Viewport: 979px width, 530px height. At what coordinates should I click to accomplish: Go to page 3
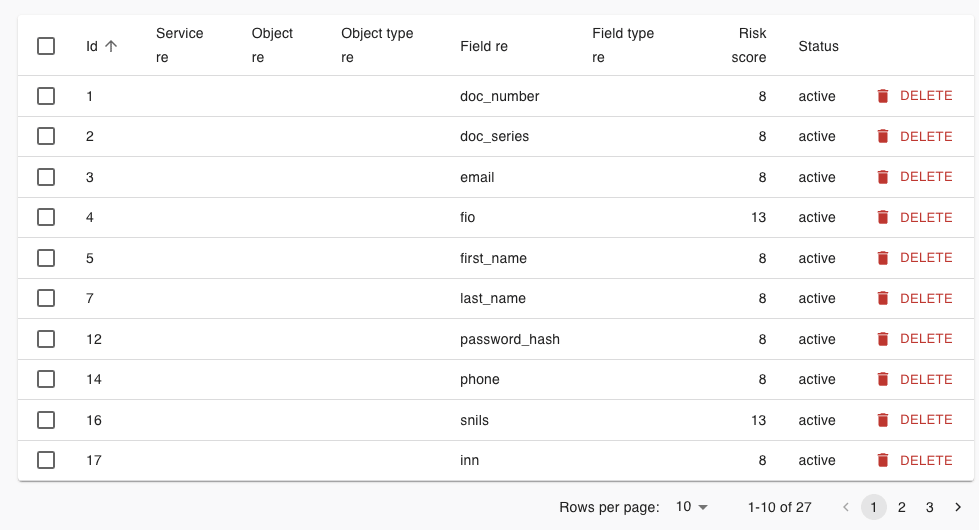tap(930, 507)
